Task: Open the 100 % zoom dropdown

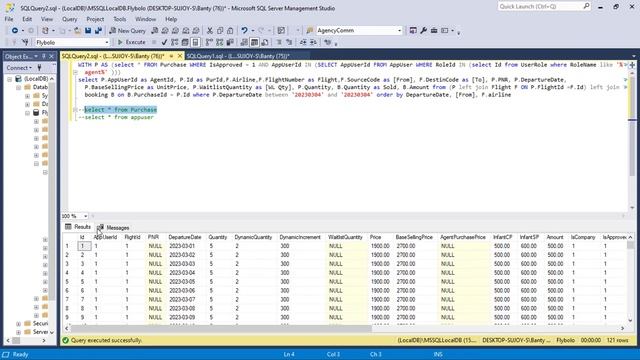Action: [x=85, y=216]
